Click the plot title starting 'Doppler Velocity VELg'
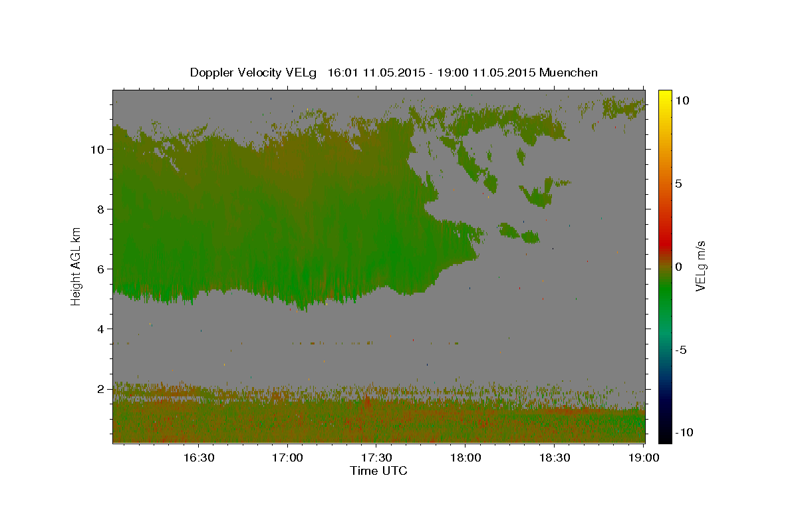 click(394, 72)
